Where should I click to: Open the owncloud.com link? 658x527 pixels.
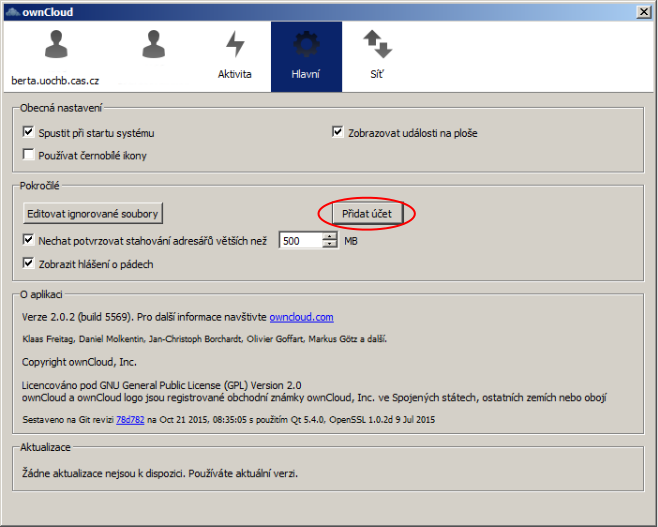coord(301,317)
